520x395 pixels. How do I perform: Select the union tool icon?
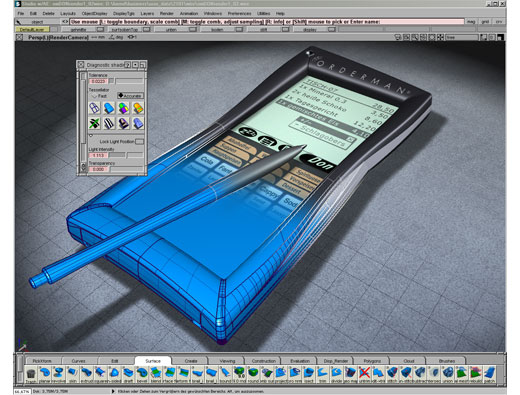[449, 374]
